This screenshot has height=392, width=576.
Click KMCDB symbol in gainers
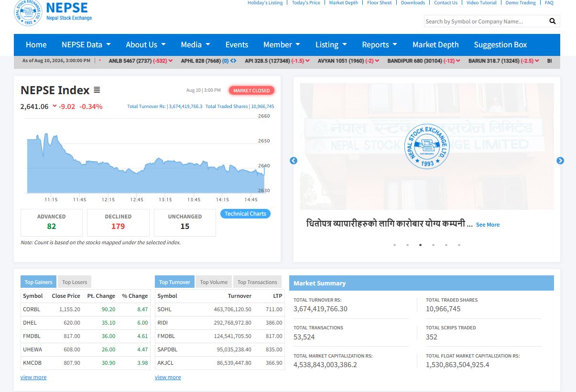tap(32, 363)
